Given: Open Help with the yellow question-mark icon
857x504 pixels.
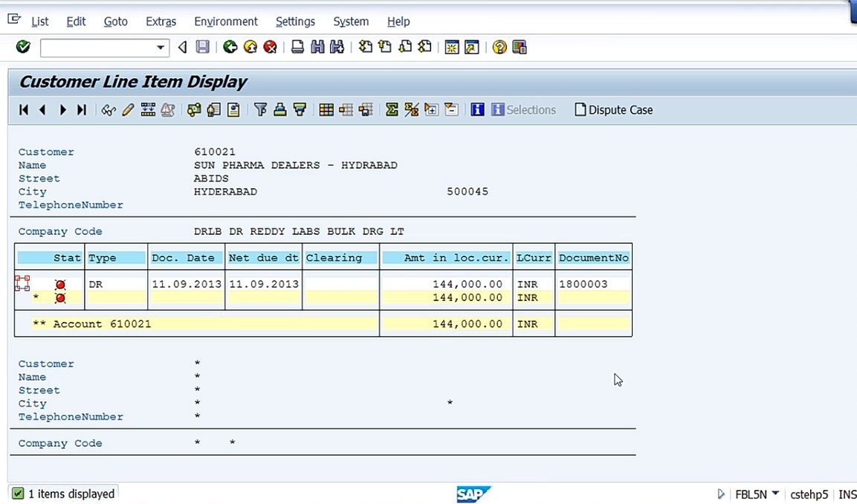Looking at the screenshot, I should click(x=499, y=47).
